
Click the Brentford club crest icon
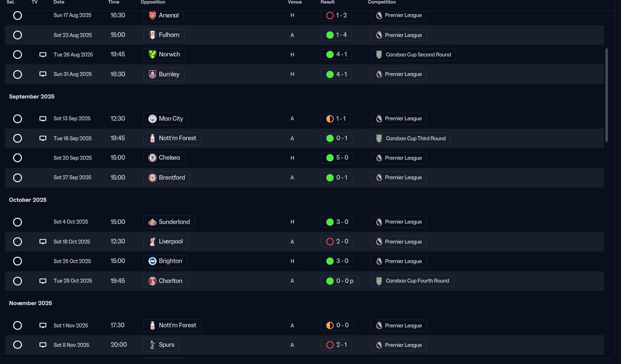coord(152,177)
